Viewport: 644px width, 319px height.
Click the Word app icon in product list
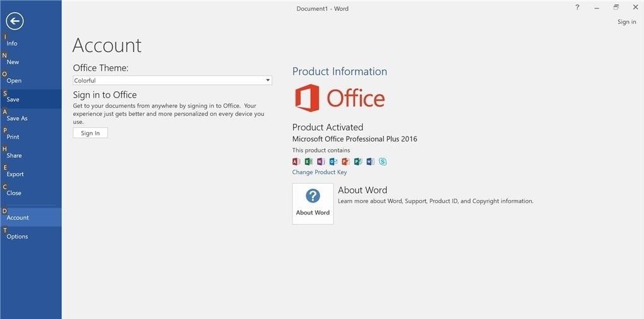coord(370,162)
